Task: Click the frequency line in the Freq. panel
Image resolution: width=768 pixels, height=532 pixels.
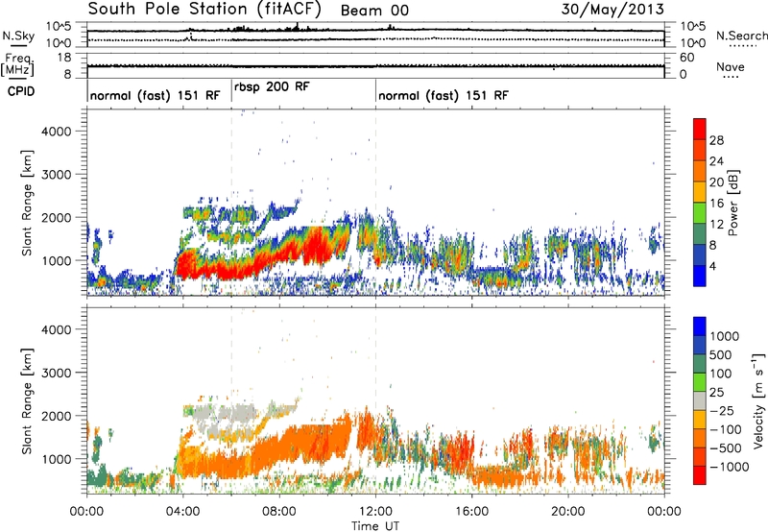Action: click(375, 65)
